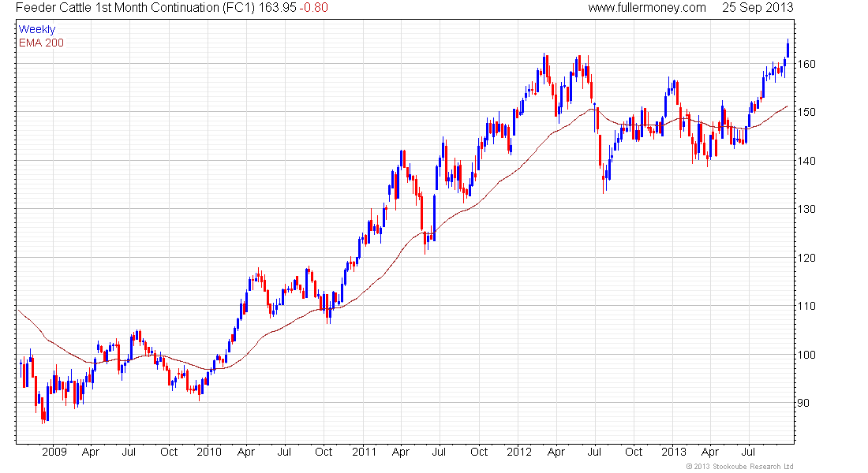Click the 'Oct' label following 2009
The image size is (868, 473).
[x=169, y=452]
